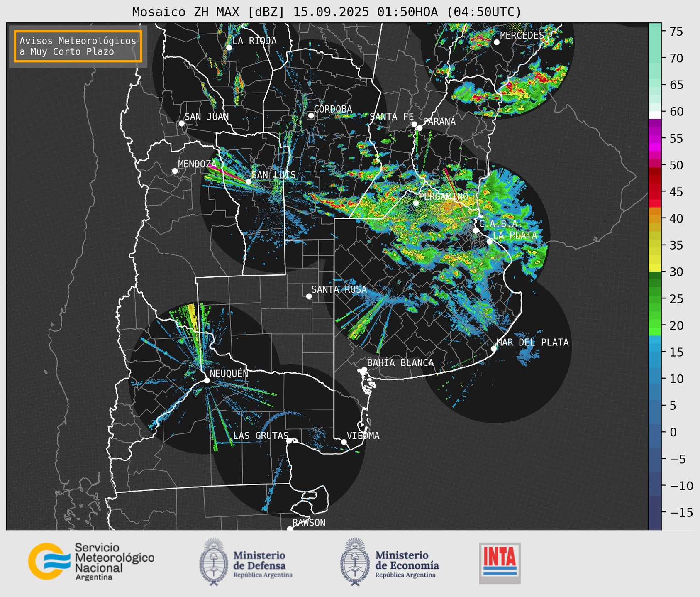Click the Bahía Blanca marker dot

click(364, 369)
